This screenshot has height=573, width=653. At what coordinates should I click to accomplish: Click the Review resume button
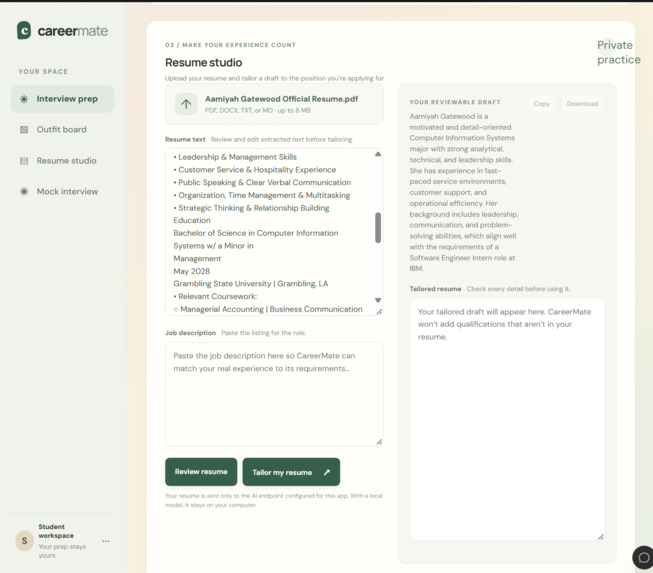click(201, 472)
